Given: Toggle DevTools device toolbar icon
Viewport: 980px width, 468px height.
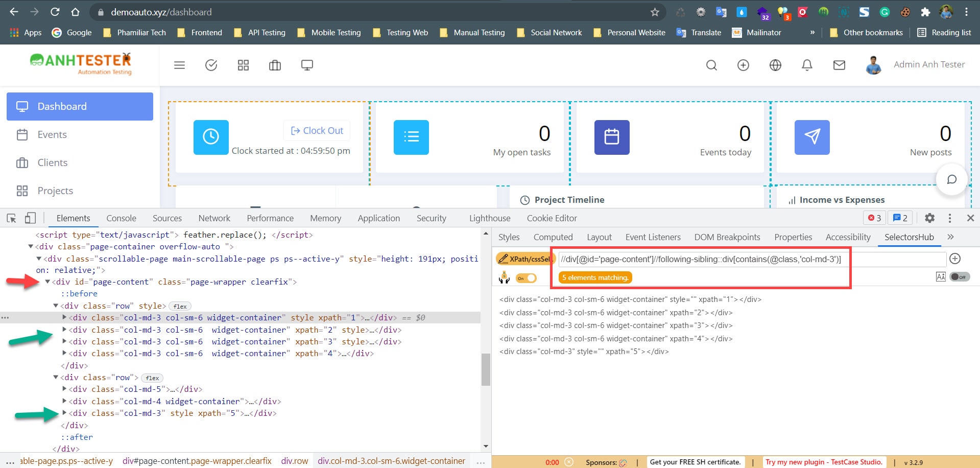Looking at the screenshot, I should click(x=31, y=218).
